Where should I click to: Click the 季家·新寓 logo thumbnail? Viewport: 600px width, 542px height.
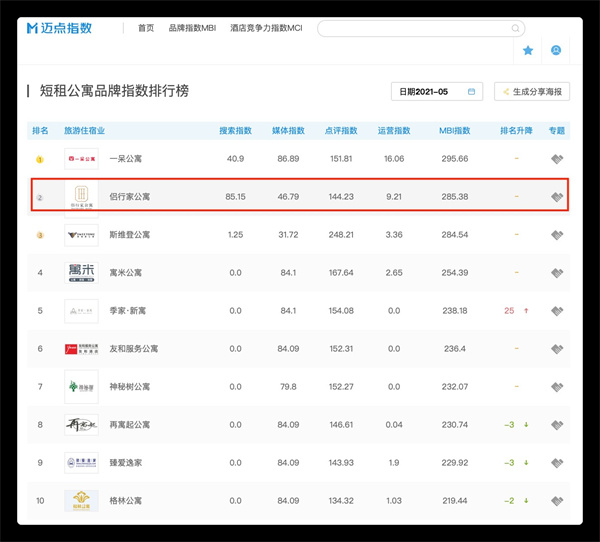pos(81,311)
